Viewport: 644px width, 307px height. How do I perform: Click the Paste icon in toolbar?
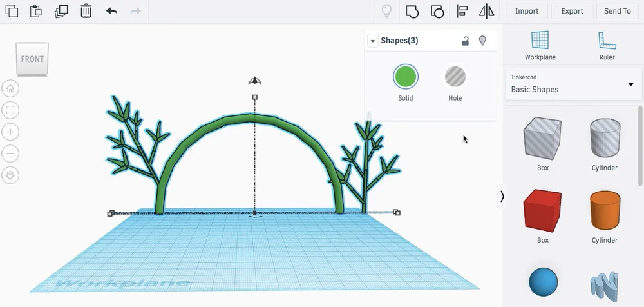[x=36, y=11]
